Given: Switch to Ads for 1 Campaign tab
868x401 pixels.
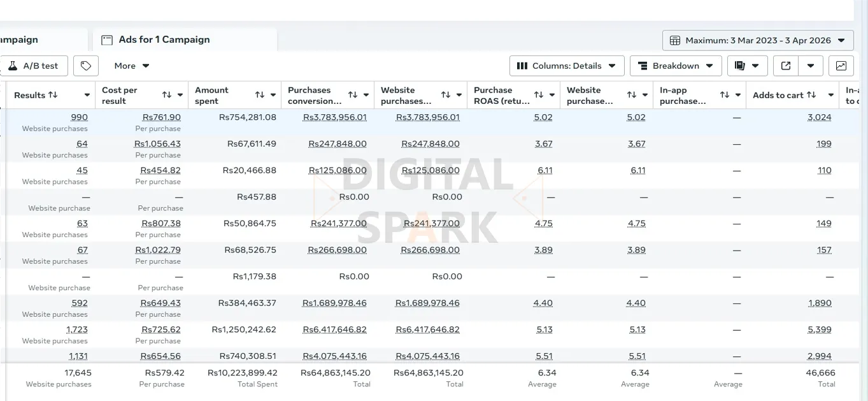Looking at the screenshot, I should (x=164, y=40).
